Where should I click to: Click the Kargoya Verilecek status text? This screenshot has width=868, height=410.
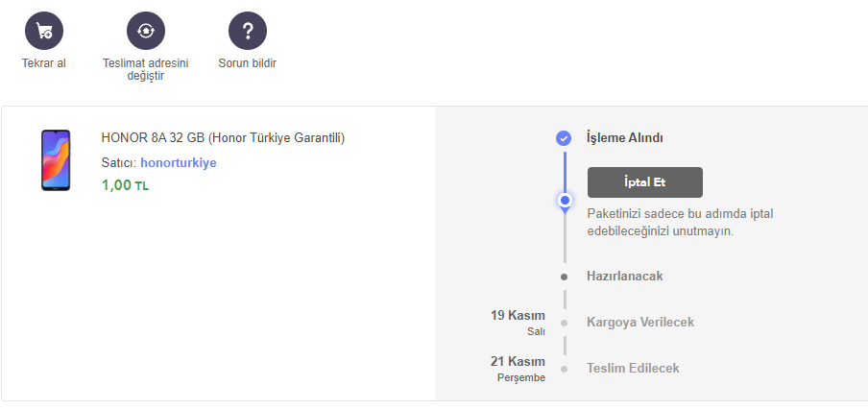(639, 322)
